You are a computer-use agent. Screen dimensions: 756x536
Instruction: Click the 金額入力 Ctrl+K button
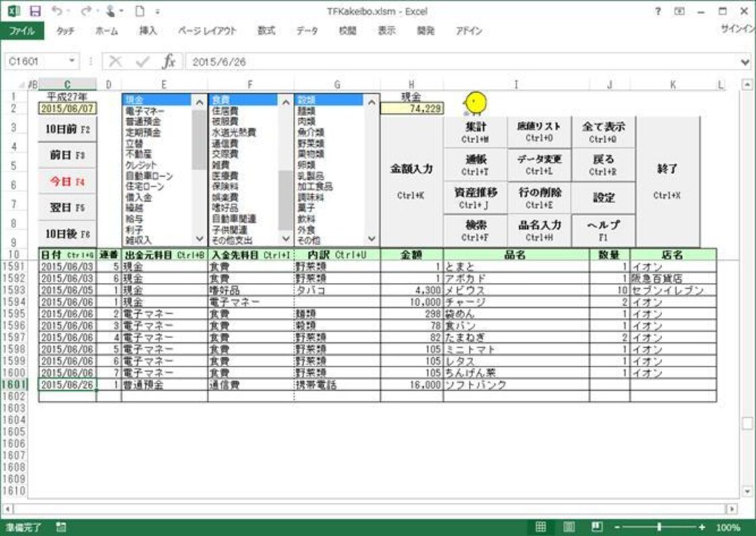pos(411,181)
